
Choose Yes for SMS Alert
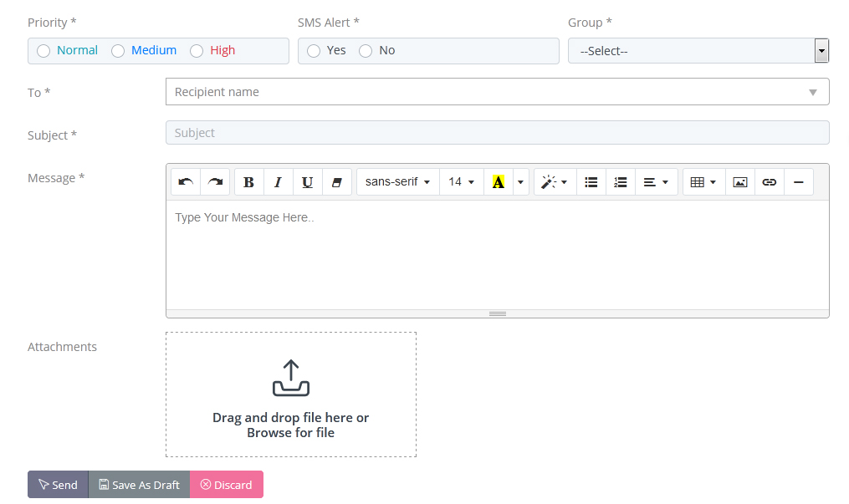click(x=314, y=51)
